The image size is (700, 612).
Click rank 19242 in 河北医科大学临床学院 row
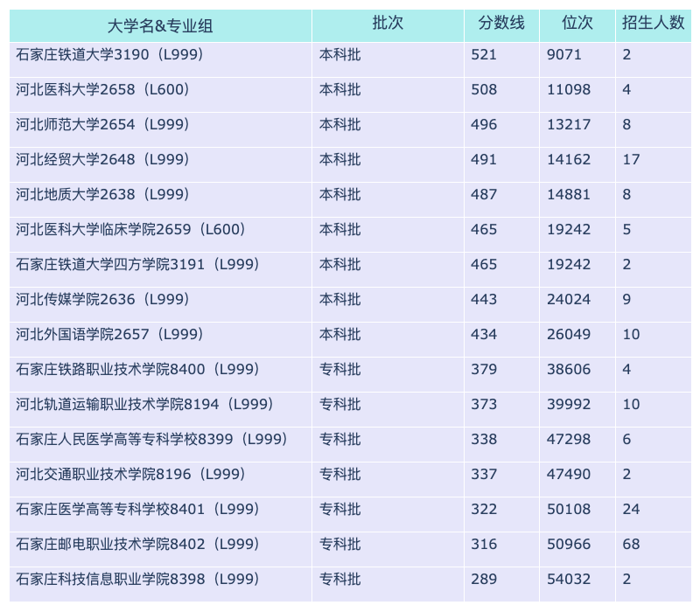tap(569, 229)
